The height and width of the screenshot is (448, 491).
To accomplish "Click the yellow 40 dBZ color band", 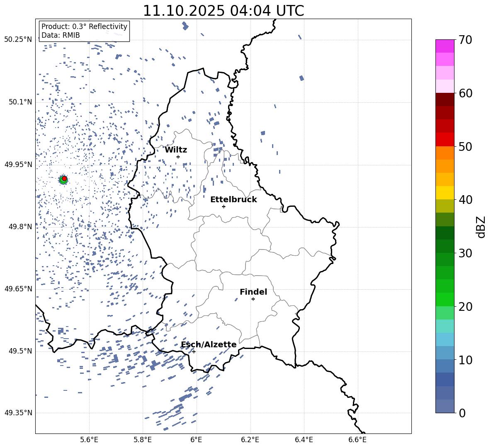I will [x=445, y=193].
